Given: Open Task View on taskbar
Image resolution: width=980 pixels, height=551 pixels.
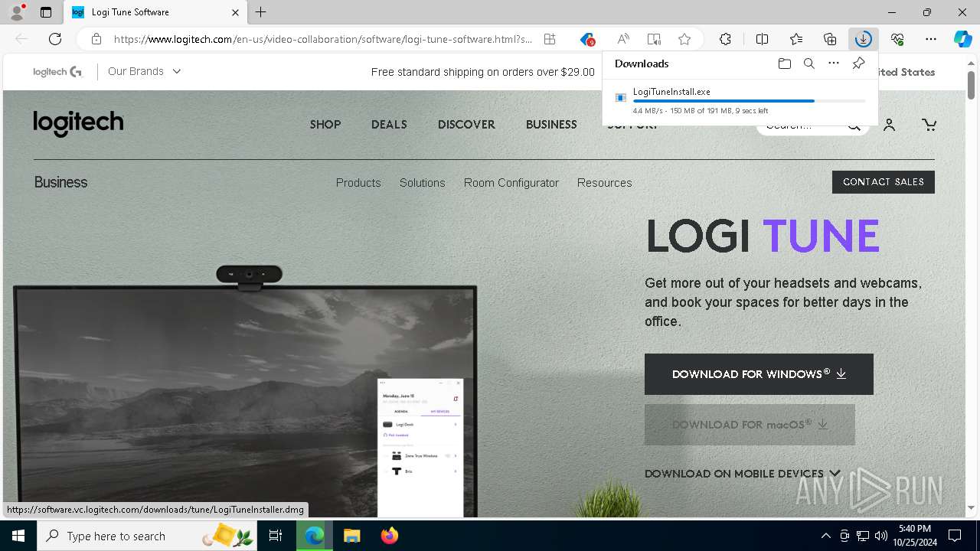Looking at the screenshot, I should tap(276, 536).
